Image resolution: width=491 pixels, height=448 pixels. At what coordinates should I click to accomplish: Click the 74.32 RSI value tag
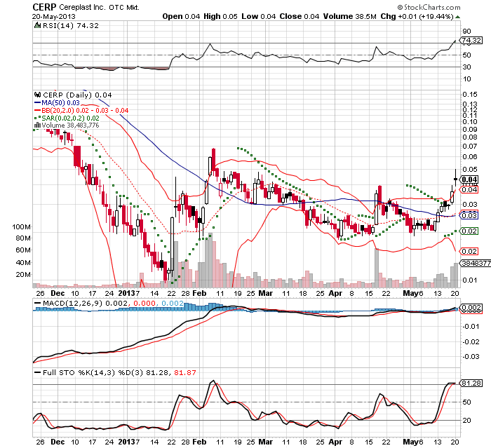coord(471,41)
